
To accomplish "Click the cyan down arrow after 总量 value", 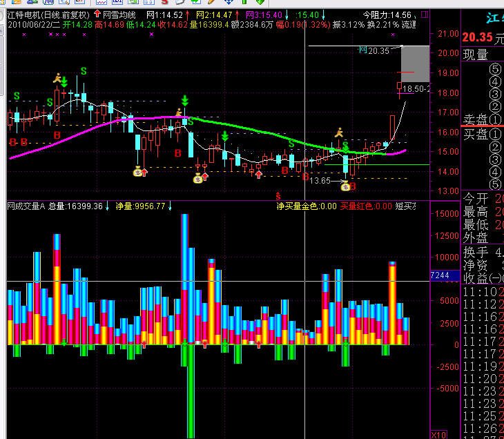I will [107, 206].
